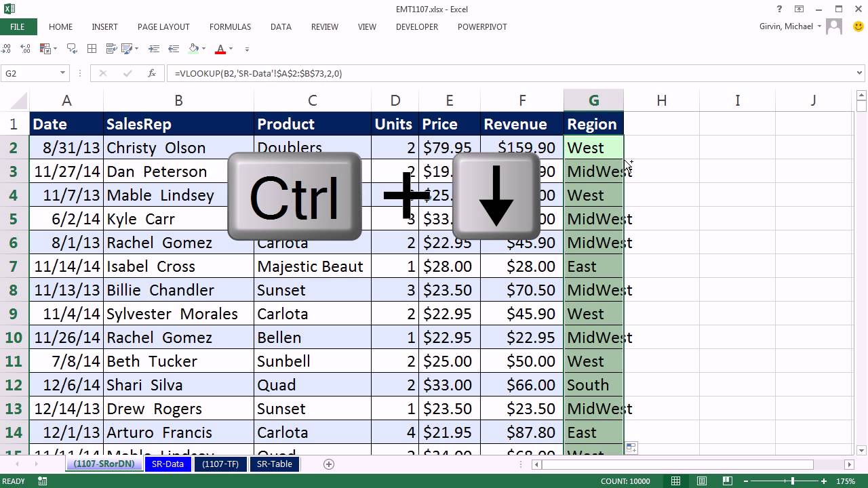The image size is (868, 488).
Task: Click the Borders grid icon on Quick Access Toolbar
Action: click(x=91, y=49)
